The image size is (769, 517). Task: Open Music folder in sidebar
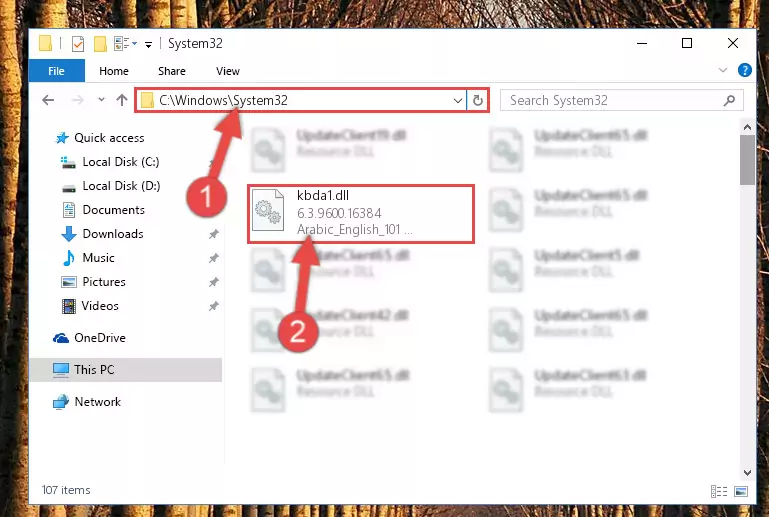(88, 258)
